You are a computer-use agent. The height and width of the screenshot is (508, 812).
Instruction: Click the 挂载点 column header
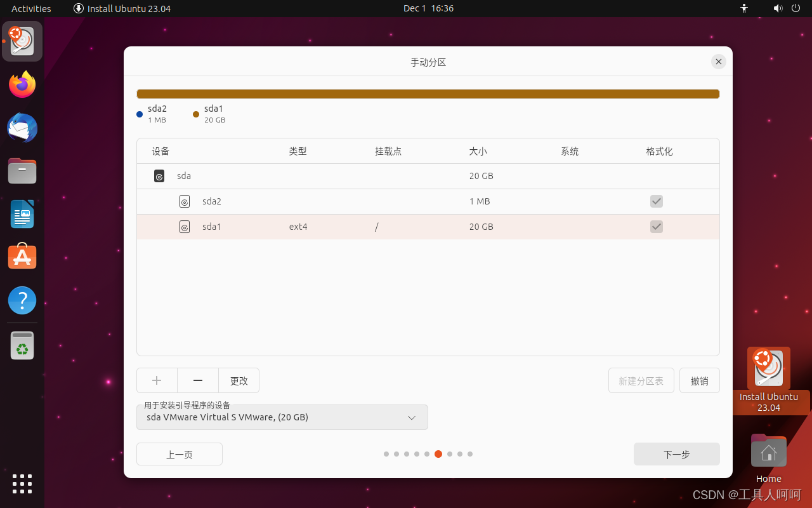[x=388, y=151]
